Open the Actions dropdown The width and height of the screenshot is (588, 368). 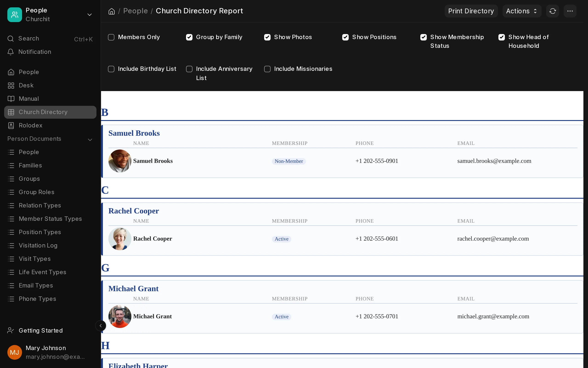[x=522, y=11]
